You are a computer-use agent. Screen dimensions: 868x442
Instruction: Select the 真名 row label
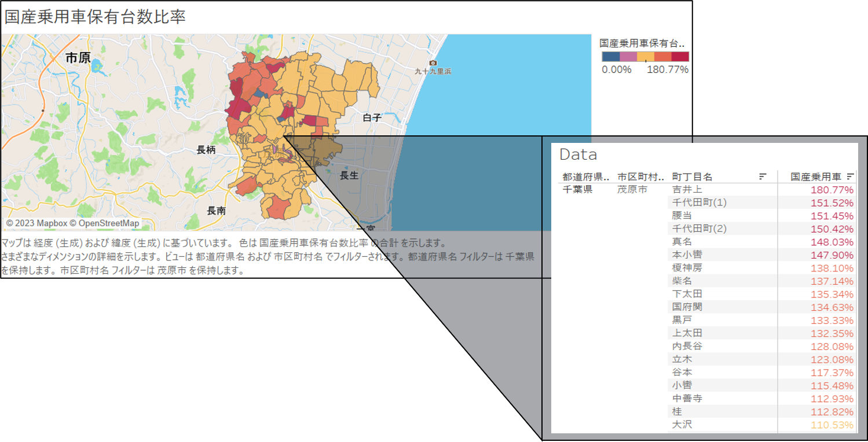click(682, 242)
